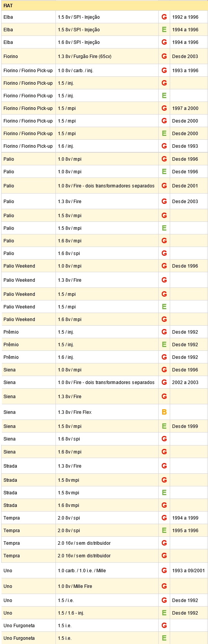208x644 pixels.
Task: Select the Fiorino 1.6 / inj. model cell
Action: pyautogui.click(x=28, y=146)
